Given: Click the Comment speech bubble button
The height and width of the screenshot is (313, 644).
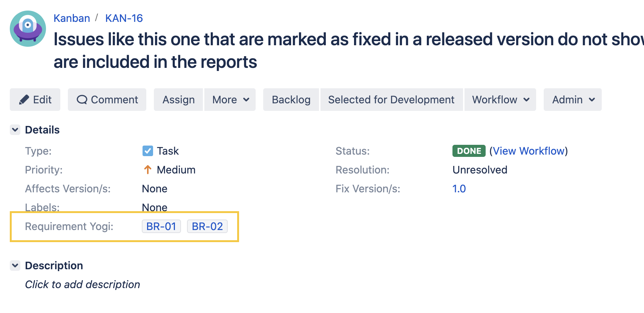Looking at the screenshot, I should (107, 100).
